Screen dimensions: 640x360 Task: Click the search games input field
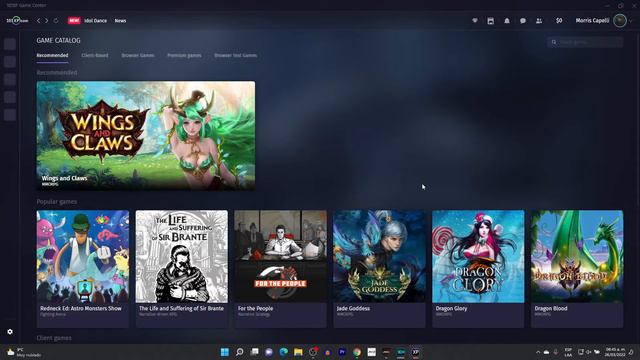click(585, 42)
